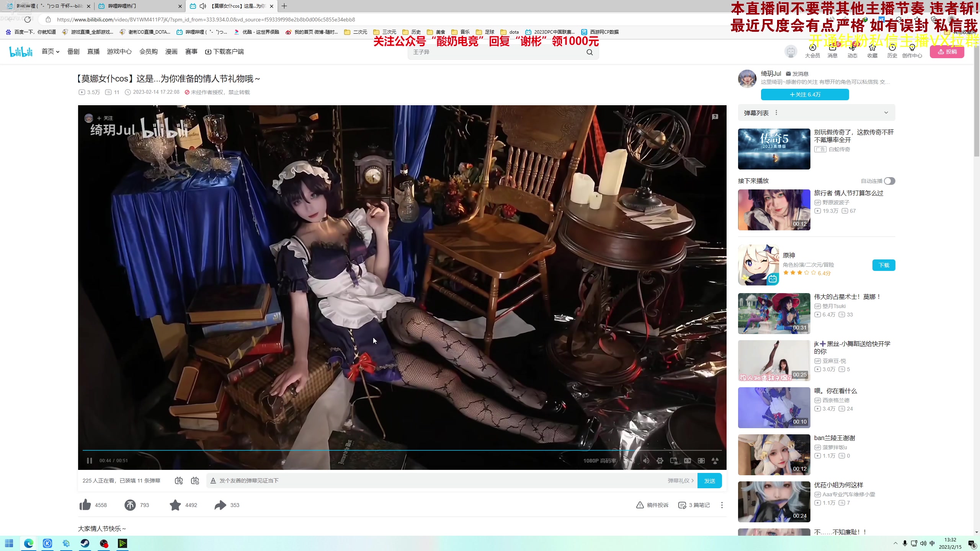
Task: Click 投稿 upload button
Action: (x=947, y=52)
